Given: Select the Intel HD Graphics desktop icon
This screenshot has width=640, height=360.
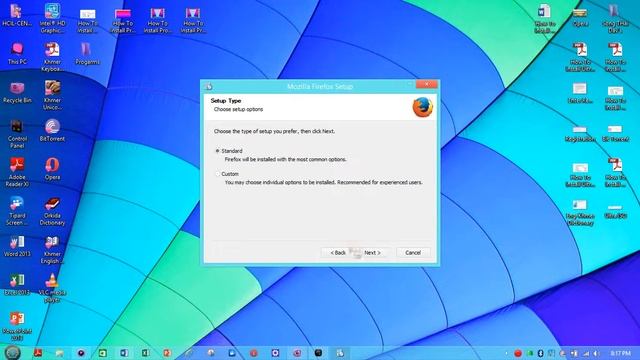Looking at the screenshot, I should [x=52, y=18].
